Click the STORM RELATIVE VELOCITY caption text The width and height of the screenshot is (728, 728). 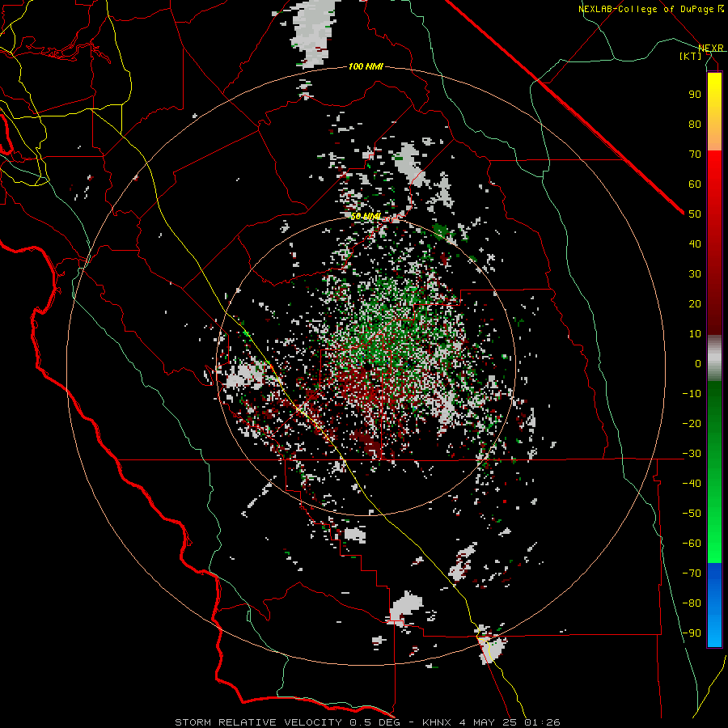(258, 722)
